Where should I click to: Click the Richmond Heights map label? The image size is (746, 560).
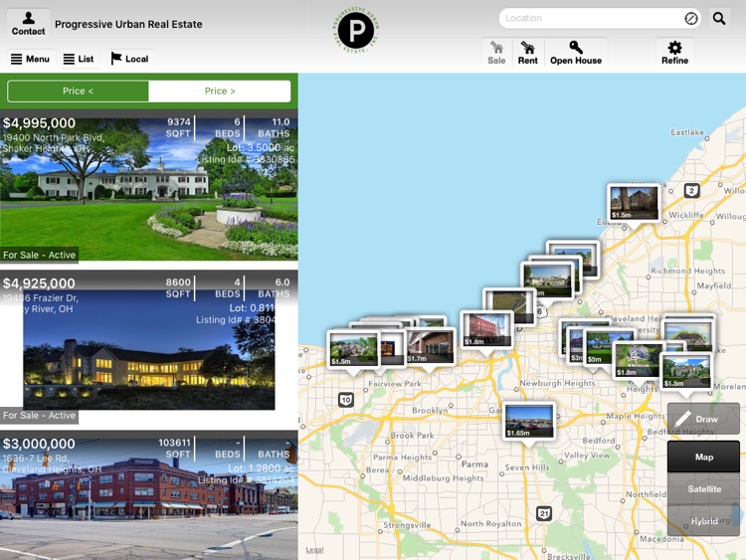point(688,271)
